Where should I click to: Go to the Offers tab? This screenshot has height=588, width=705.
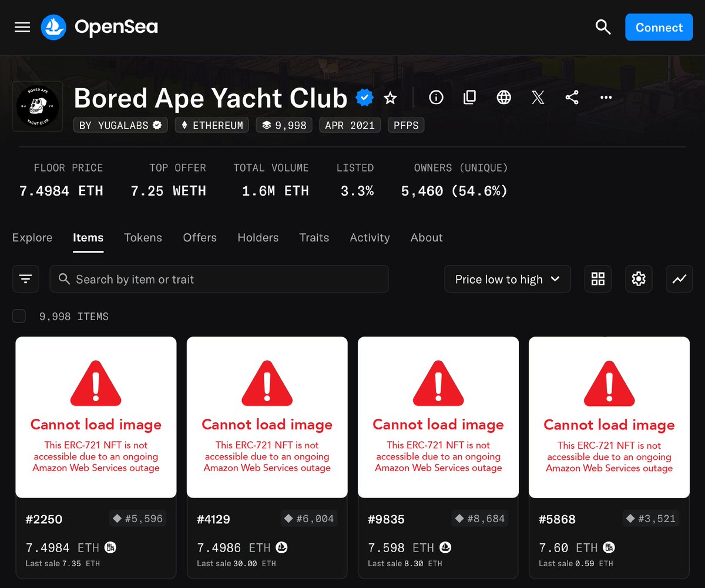point(200,238)
